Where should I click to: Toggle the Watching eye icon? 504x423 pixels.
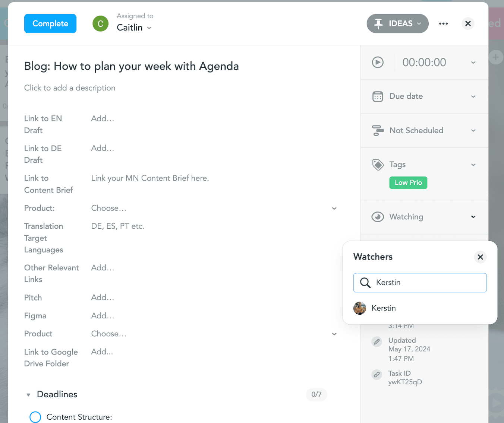point(378,217)
